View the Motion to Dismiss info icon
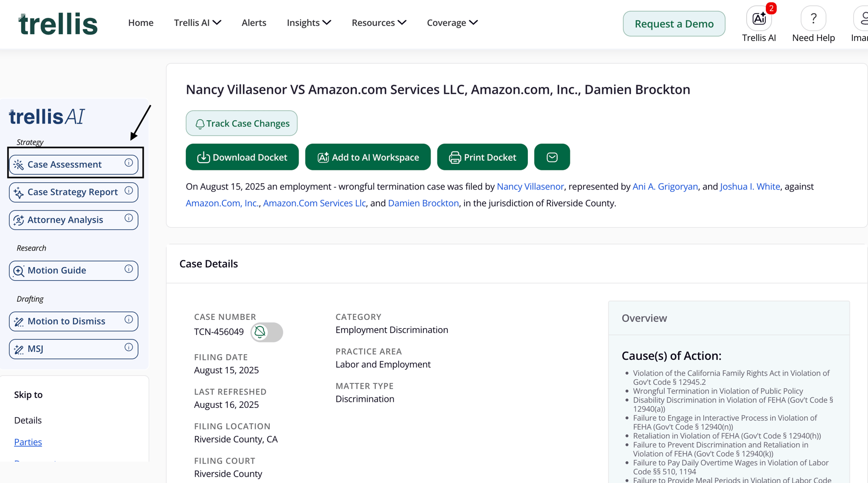 tap(128, 320)
